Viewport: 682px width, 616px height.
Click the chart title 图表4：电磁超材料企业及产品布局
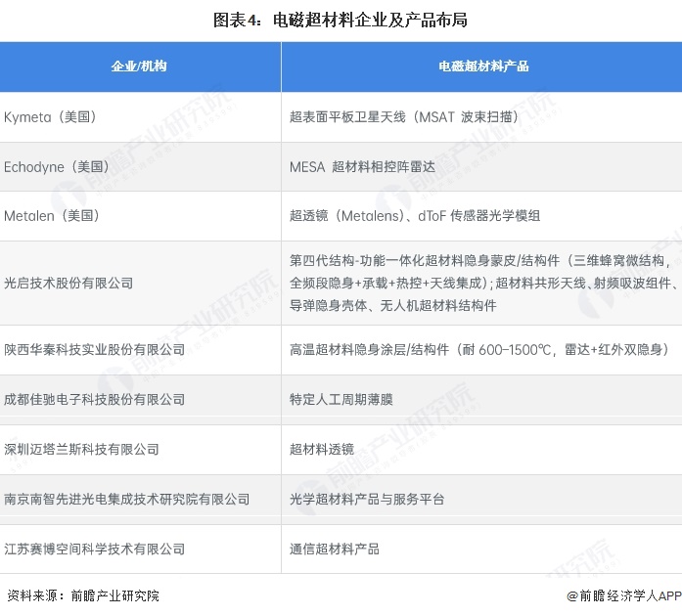click(341, 20)
